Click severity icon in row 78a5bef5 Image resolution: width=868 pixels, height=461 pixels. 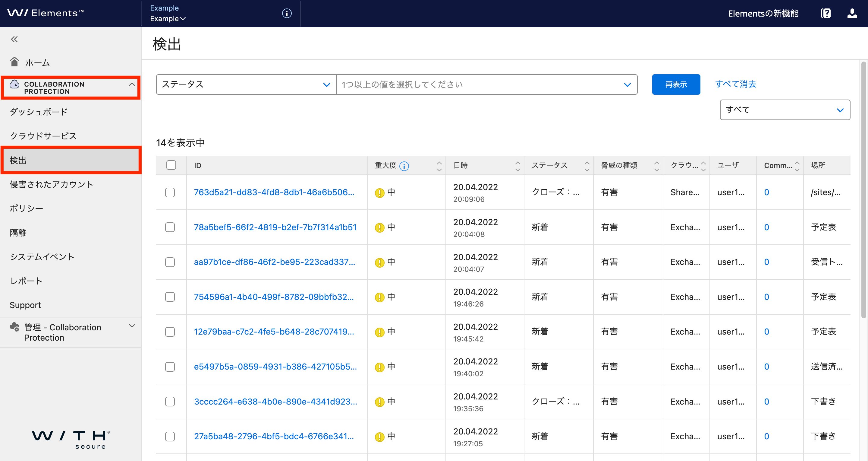tap(379, 227)
